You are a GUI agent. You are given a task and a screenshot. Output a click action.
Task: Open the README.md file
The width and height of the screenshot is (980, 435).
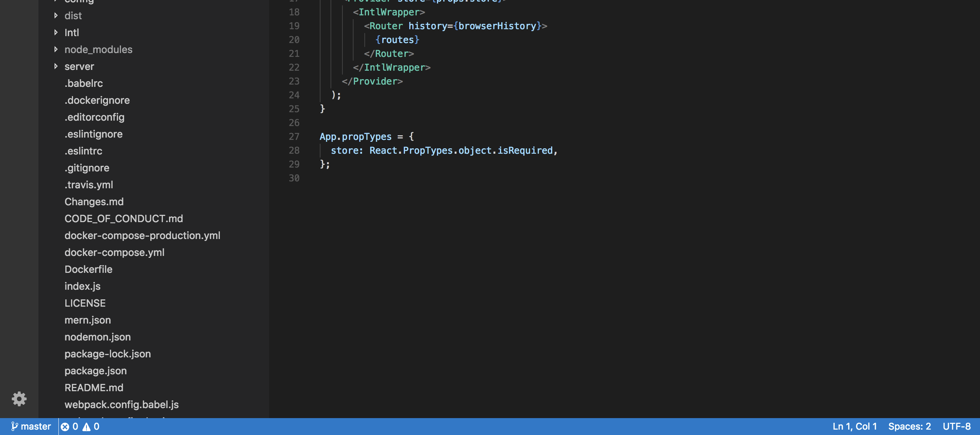point(94,387)
